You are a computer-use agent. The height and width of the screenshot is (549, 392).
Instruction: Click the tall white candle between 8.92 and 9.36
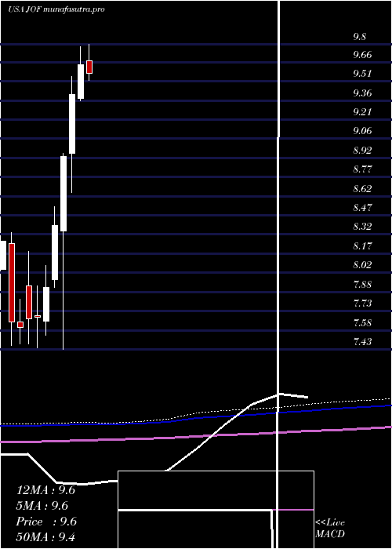[x=72, y=124]
